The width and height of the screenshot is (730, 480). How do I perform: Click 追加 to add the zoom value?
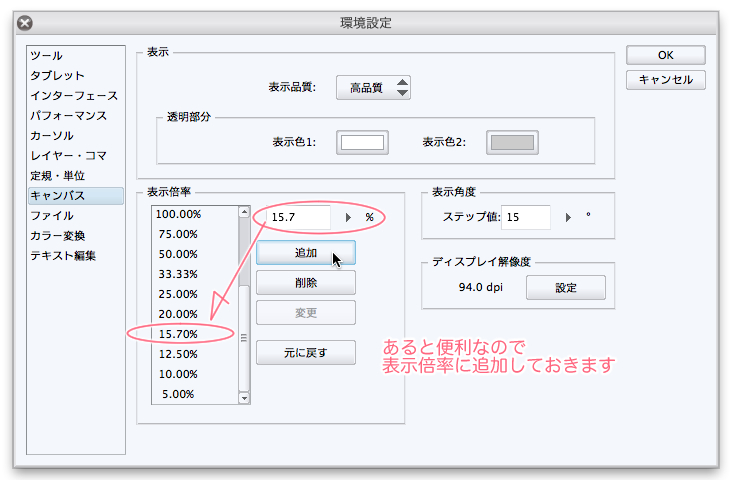pos(306,253)
